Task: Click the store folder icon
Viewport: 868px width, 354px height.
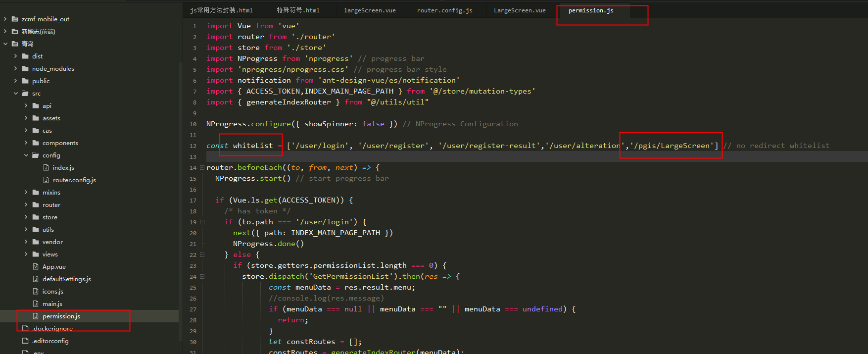Action: click(x=36, y=217)
